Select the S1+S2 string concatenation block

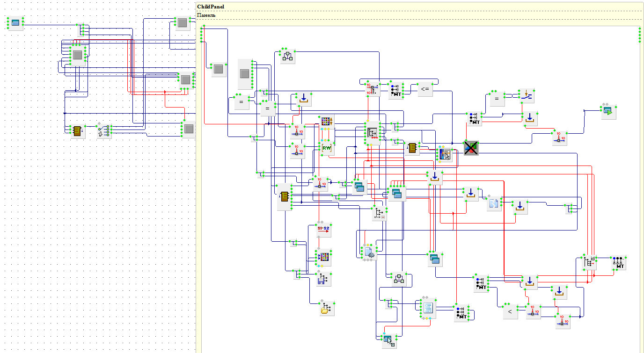[x=323, y=229]
